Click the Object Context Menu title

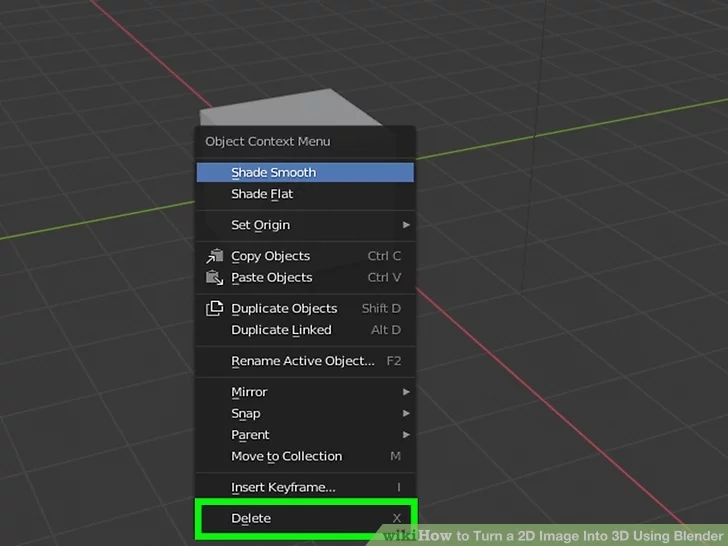point(267,141)
